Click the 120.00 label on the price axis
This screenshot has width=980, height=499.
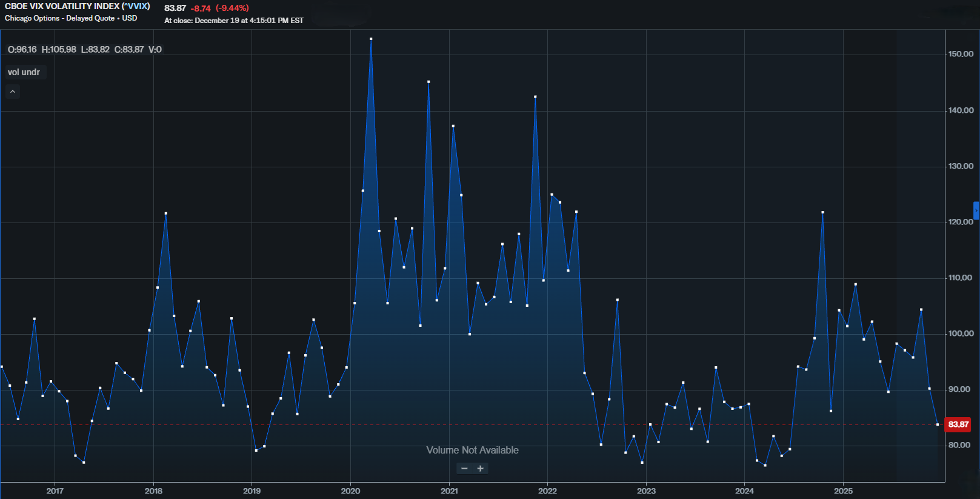[961, 222]
